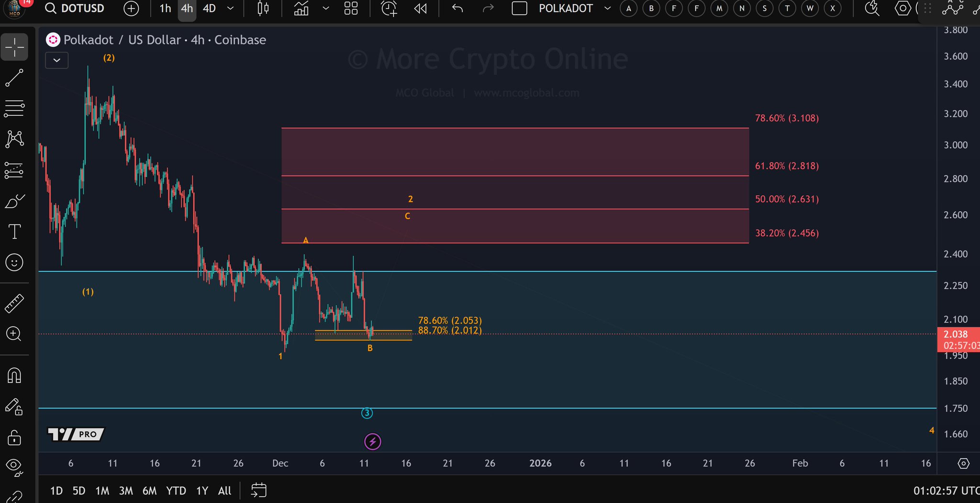Open the time axis settings gear
980x503 pixels.
coord(964,463)
